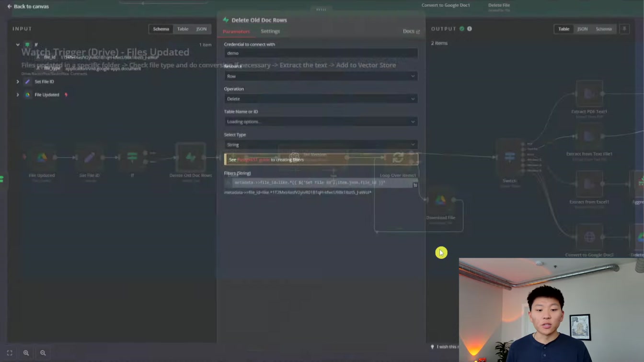Click the lightbulb feedback icon
The image size is (644, 362).
[x=432, y=347]
